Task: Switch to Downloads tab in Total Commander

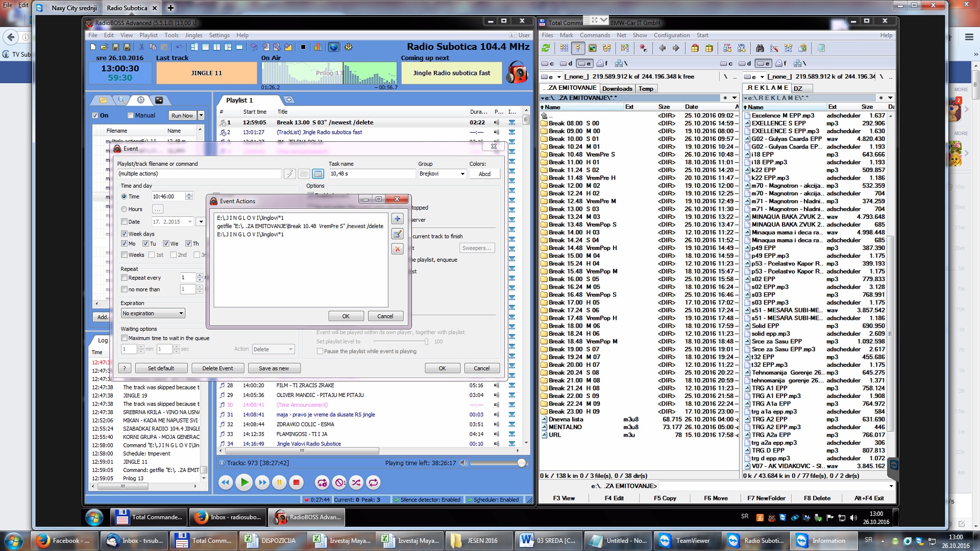Action: click(617, 89)
